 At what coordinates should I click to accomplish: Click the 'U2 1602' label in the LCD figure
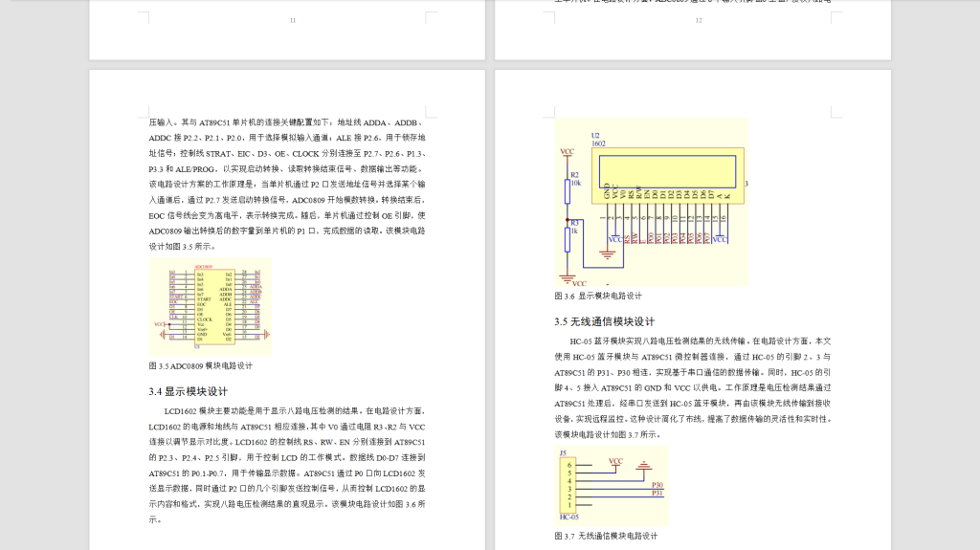(x=598, y=140)
